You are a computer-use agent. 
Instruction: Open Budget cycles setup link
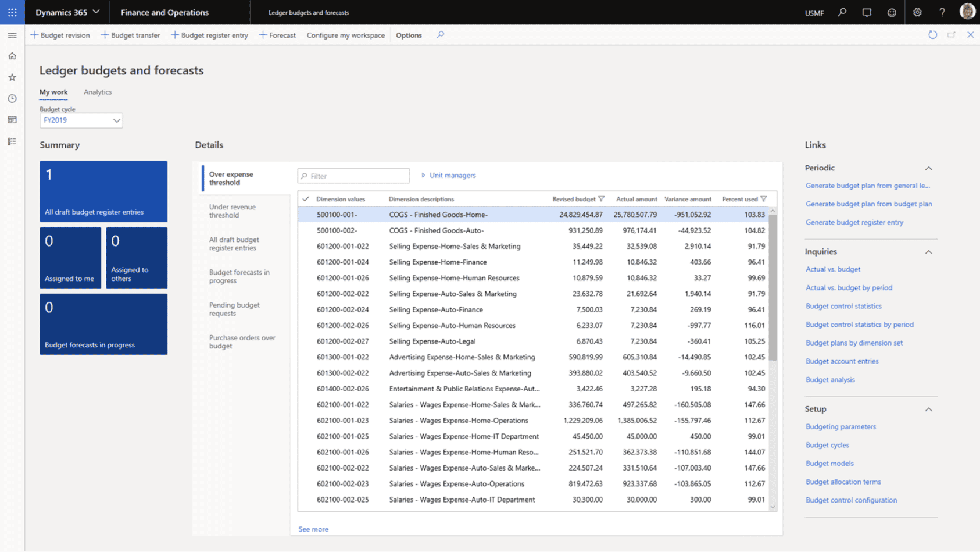pyautogui.click(x=827, y=445)
